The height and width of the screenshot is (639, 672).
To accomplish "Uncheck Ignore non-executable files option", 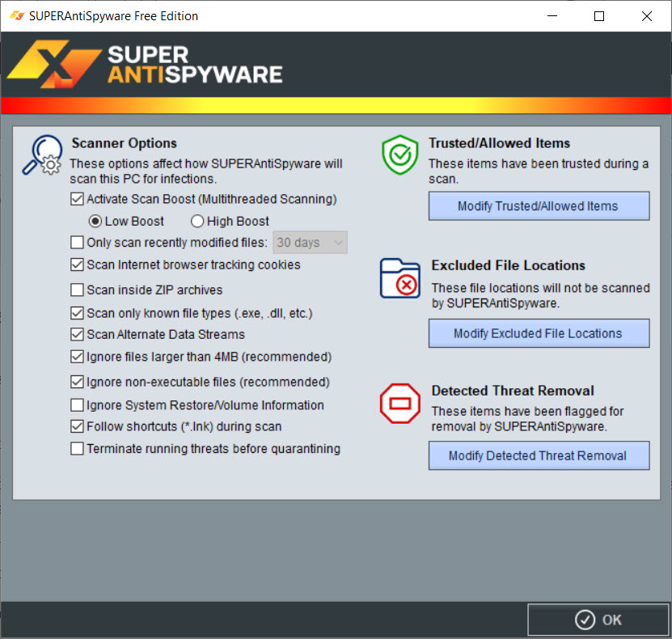I will click(77, 382).
